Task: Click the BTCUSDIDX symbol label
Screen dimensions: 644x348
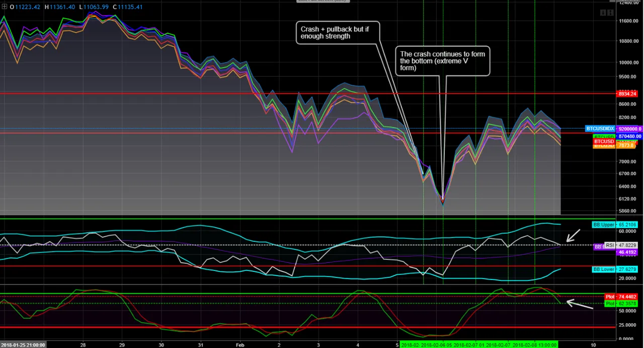Action: 600,128
